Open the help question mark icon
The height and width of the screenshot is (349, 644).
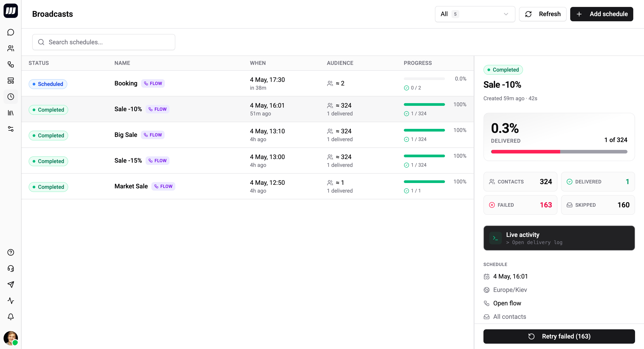click(11, 252)
